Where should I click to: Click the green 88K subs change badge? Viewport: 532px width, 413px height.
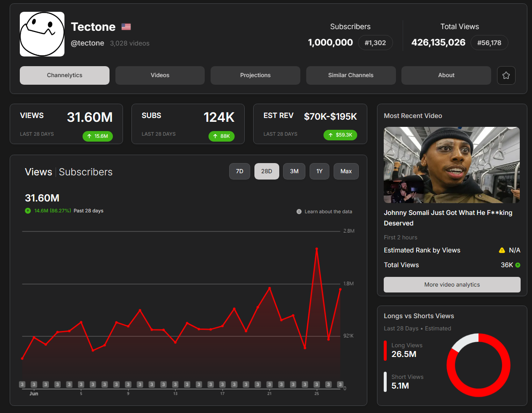point(222,136)
